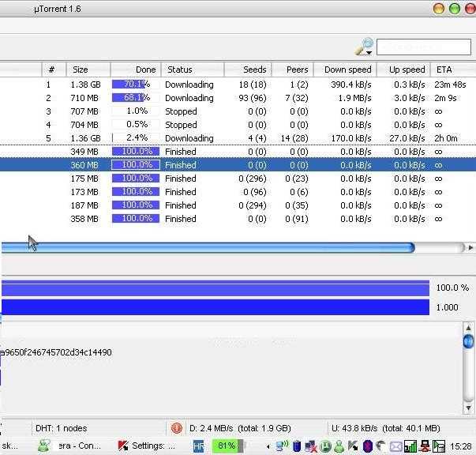Screen dimensions: 476x455
Task: Open the search engine magnifier dropdown
Action: point(364,47)
